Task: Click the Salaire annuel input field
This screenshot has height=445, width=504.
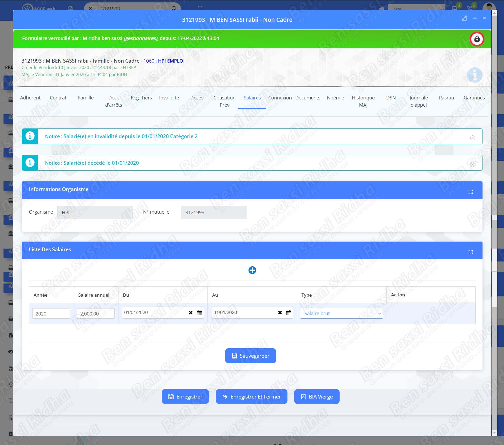Action: click(96, 314)
